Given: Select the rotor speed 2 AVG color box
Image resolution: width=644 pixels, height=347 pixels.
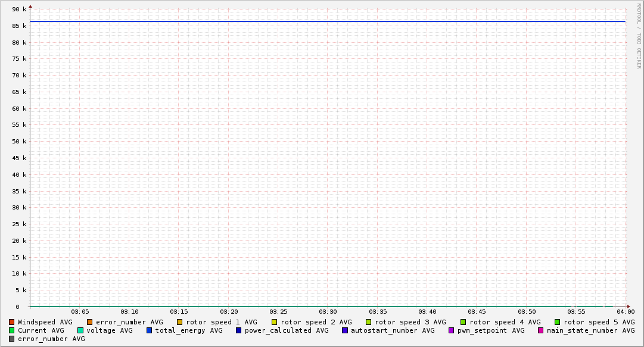Looking at the screenshot, I should [275, 322].
